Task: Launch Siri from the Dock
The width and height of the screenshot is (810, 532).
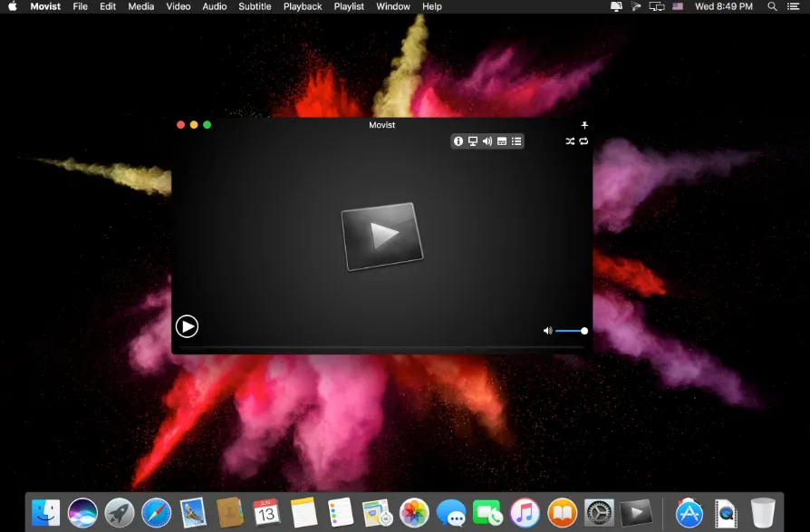Action: [x=82, y=512]
